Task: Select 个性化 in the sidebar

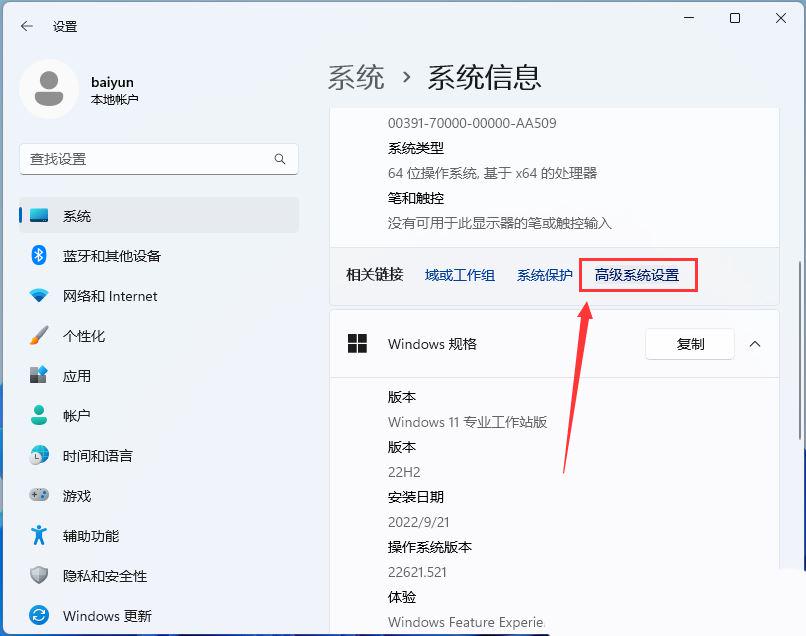Action: click(159, 336)
